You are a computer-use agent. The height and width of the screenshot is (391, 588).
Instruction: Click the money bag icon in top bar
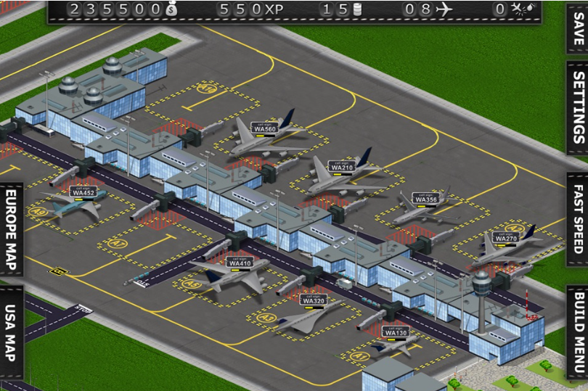tap(171, 10)
